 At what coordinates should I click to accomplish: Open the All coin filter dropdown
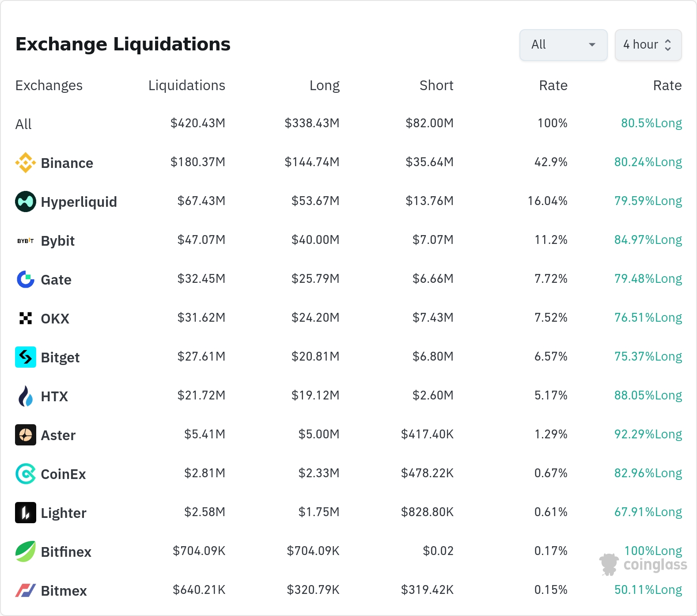564,45
